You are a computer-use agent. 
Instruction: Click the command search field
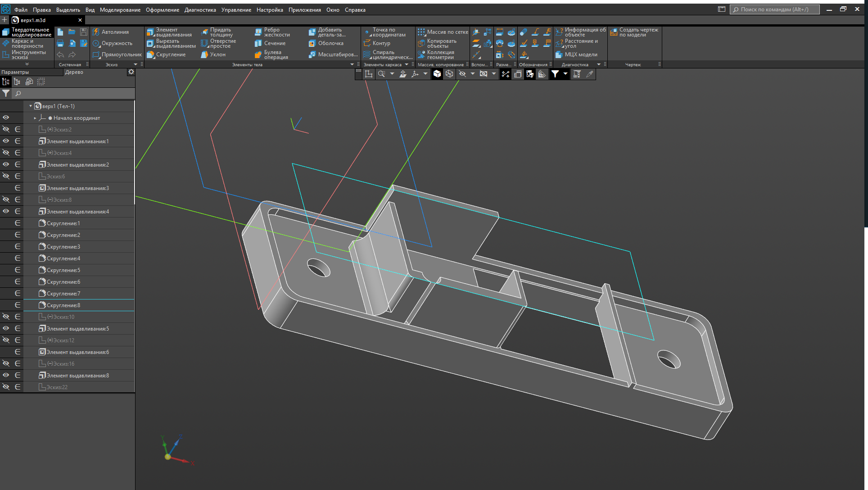[x=774, y=9]
